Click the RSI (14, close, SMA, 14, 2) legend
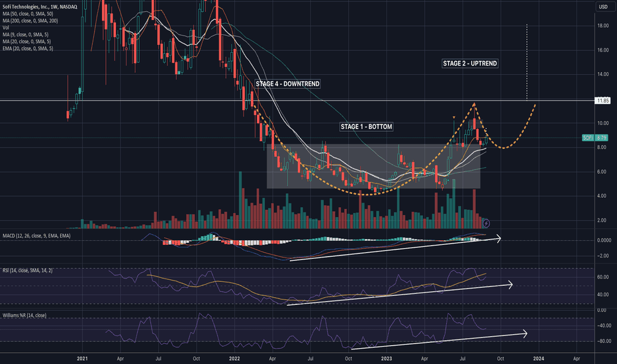 (28, 270)
